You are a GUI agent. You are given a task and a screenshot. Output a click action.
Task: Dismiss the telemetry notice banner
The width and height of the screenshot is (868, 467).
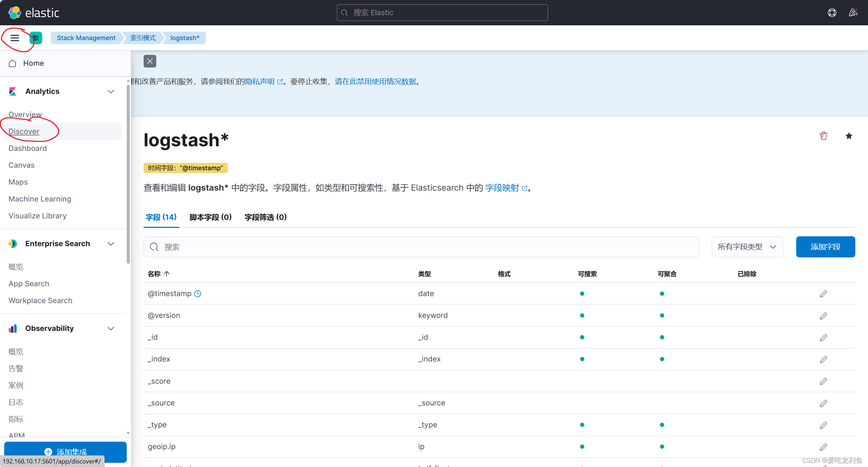[150, 61]
